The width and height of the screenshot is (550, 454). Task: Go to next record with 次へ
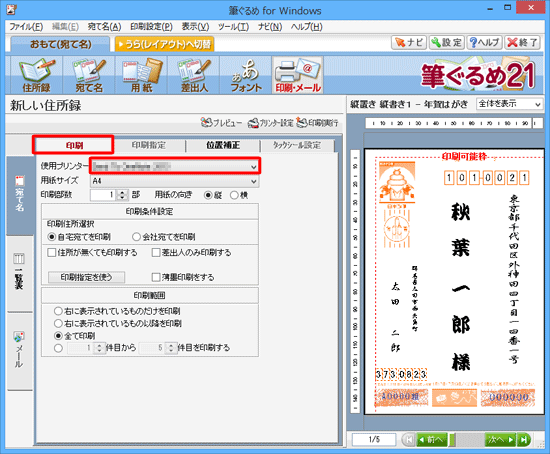501,440
